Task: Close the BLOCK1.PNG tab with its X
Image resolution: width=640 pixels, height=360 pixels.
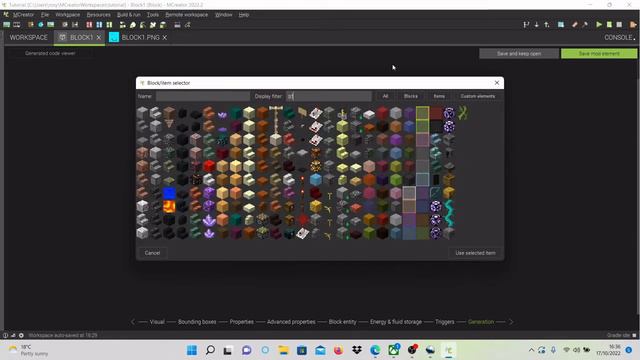Action: click(164, 37)
